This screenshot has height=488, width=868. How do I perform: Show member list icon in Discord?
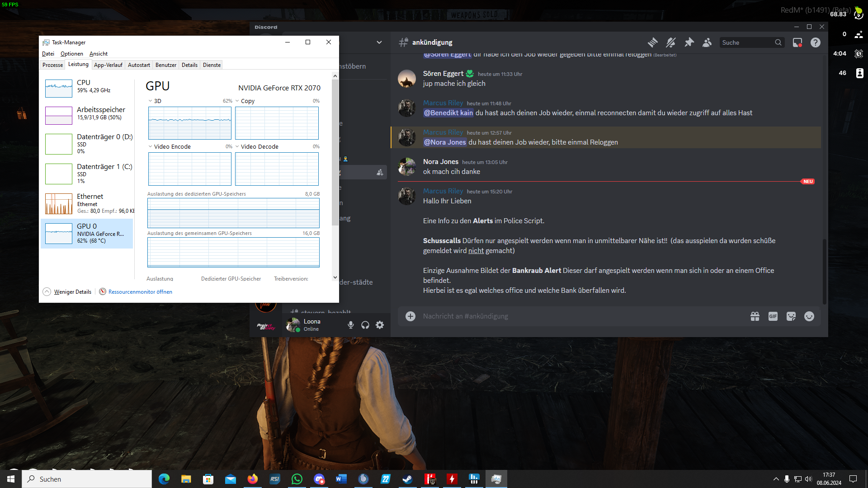[707, 42]
